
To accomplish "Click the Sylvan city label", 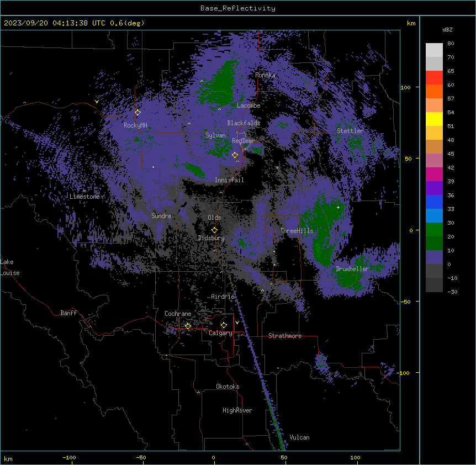I will click(x=215, y=135).
